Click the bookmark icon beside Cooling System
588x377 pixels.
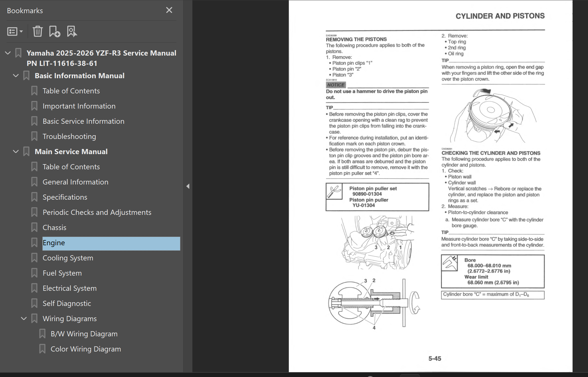34,258
